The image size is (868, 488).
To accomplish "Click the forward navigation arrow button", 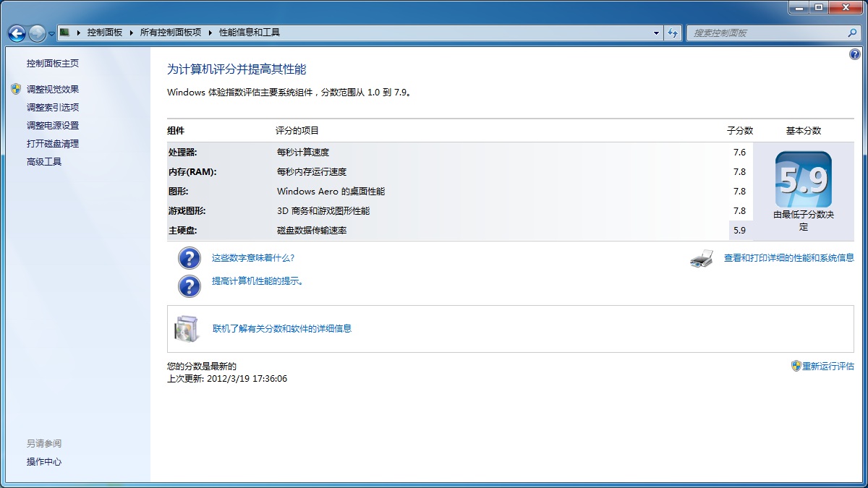I will pyautogui.click(x=37, y=33).
